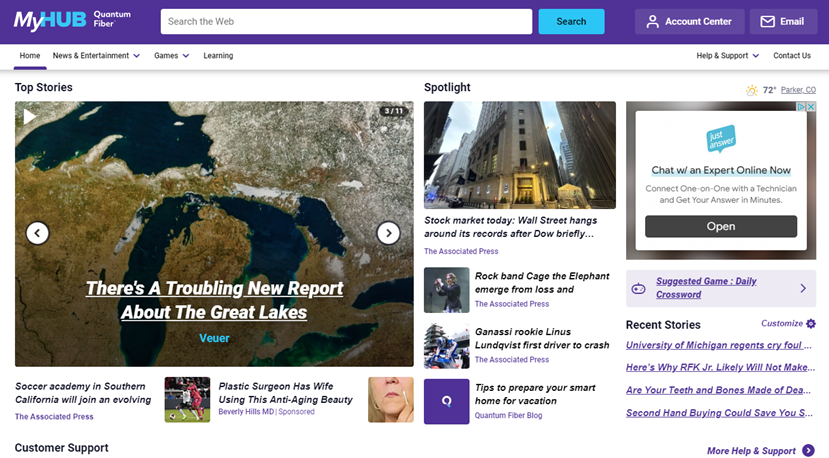Expand the Help & Support dropdown
The image size is (829, 458).
(727, 56)
